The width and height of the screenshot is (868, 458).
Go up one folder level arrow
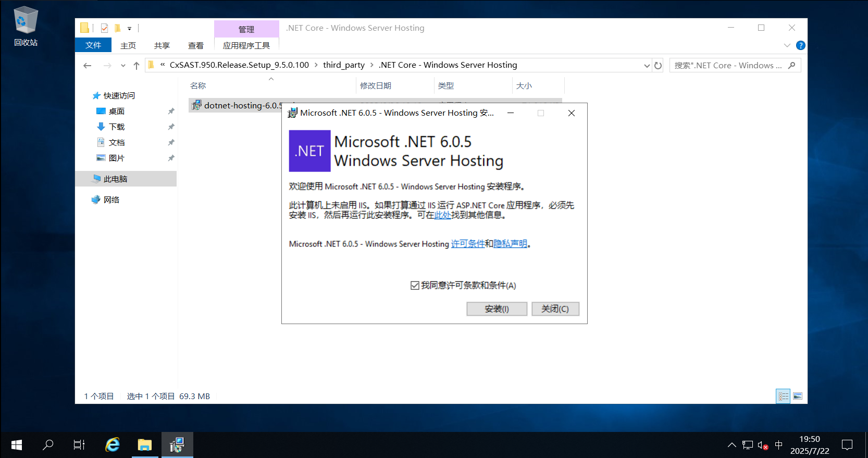137,65
